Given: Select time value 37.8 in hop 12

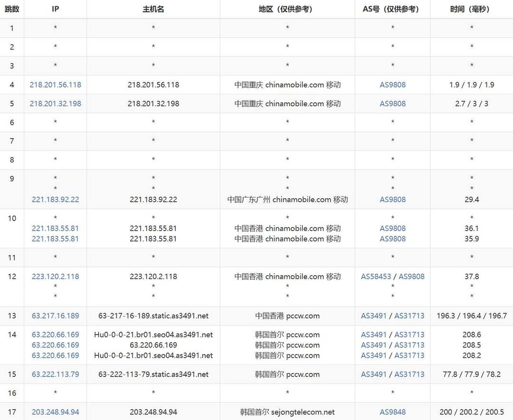Looking at the screenshot, I should (x=472, y=276).
